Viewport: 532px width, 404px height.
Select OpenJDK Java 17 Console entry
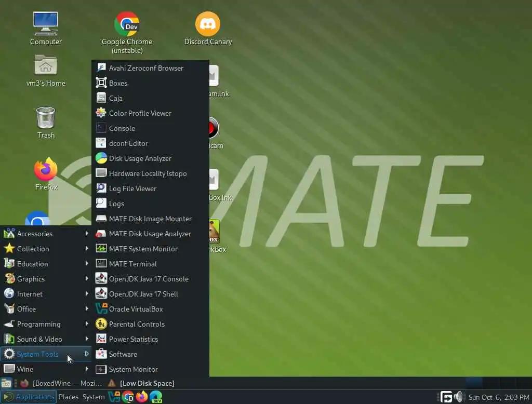click(x=150, y=278)
